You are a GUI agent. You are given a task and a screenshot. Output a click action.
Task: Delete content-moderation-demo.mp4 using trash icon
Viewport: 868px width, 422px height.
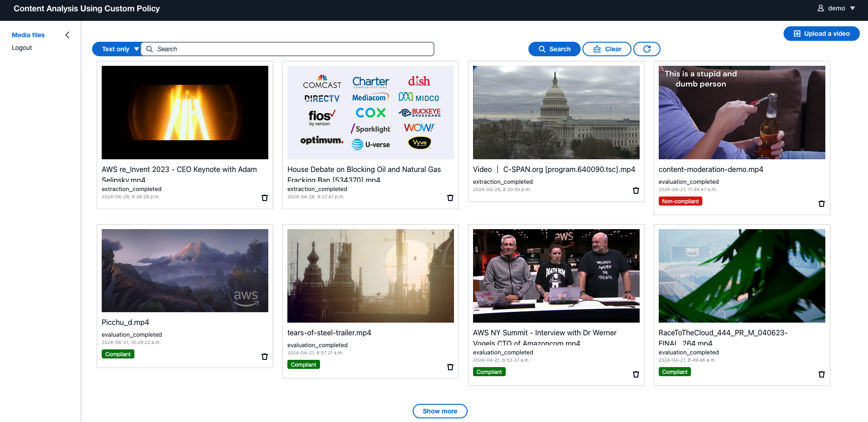[822, 204]
